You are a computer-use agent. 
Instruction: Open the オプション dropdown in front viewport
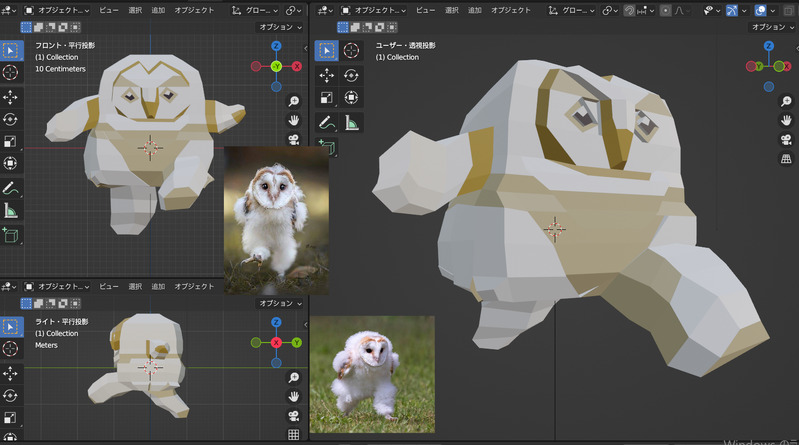click(x=280, y=28)
